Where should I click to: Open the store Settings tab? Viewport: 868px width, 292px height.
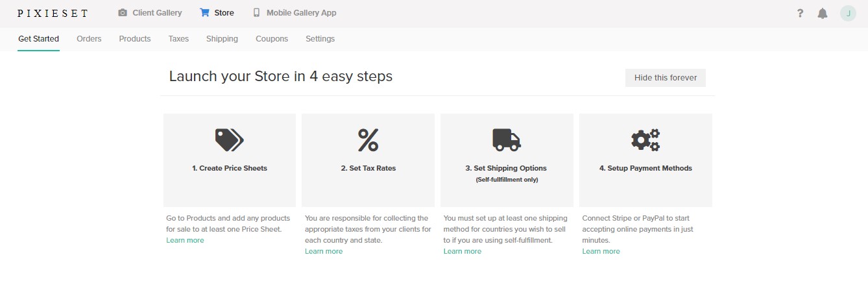[x=320, y=39]
